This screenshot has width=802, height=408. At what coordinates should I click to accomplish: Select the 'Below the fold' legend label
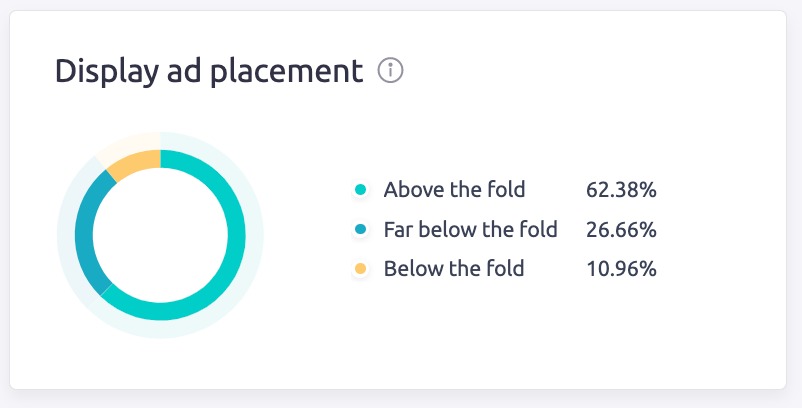click(453, 269)
